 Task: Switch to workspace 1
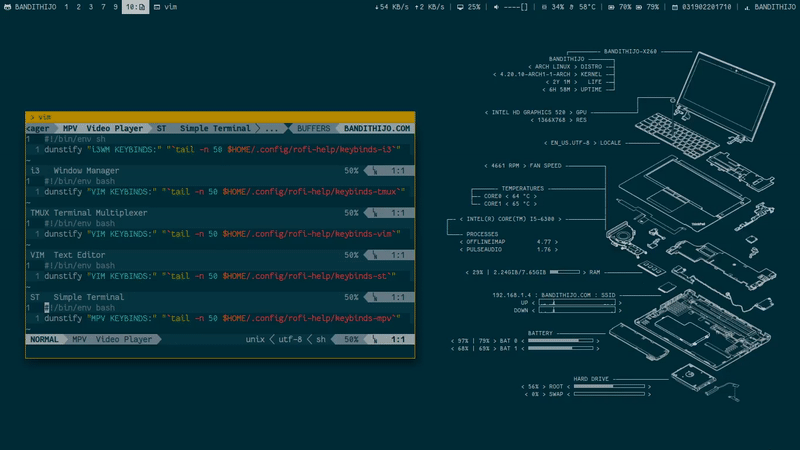(x=66, y=7)
